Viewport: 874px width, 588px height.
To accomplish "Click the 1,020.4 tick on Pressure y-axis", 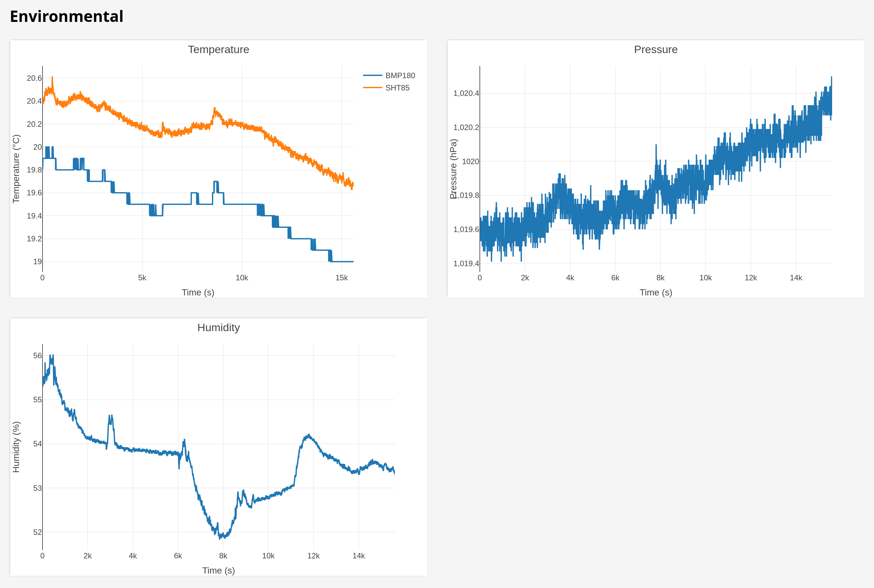I will point(466,93).
